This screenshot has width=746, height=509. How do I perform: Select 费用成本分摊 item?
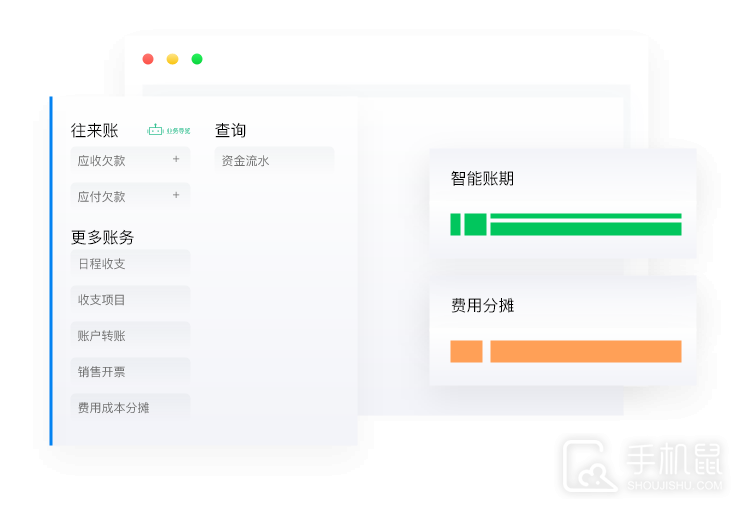tap(114, 407)
